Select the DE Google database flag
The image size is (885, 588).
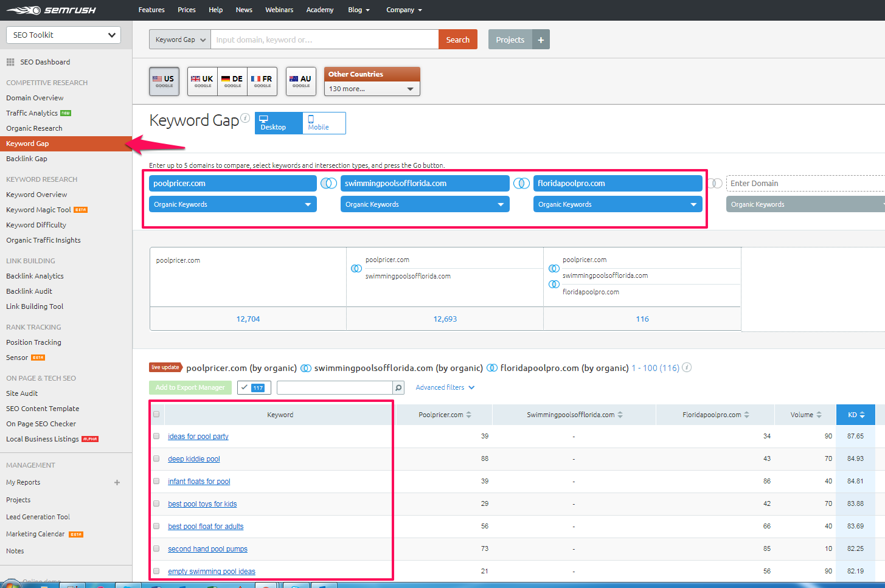tap(232, 81)
